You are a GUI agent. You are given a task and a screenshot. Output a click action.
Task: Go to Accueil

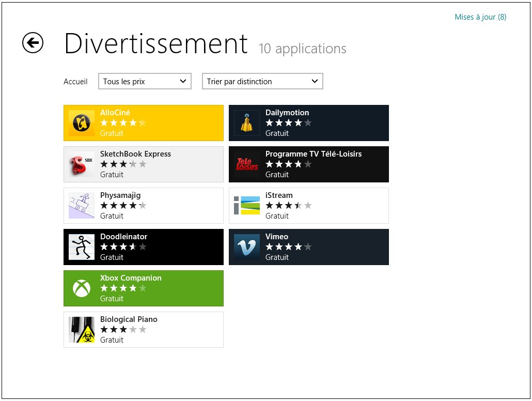click(x=75, y=82)
